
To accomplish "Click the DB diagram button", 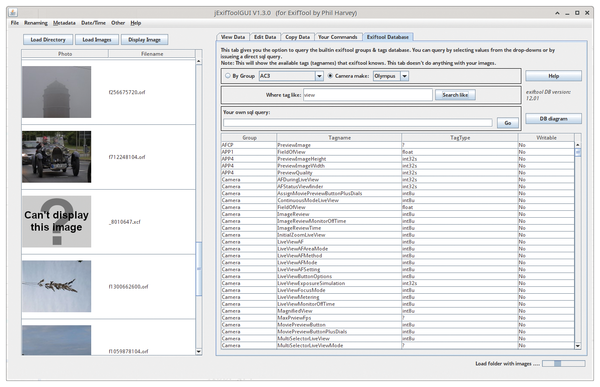I will tap(553, 119).
